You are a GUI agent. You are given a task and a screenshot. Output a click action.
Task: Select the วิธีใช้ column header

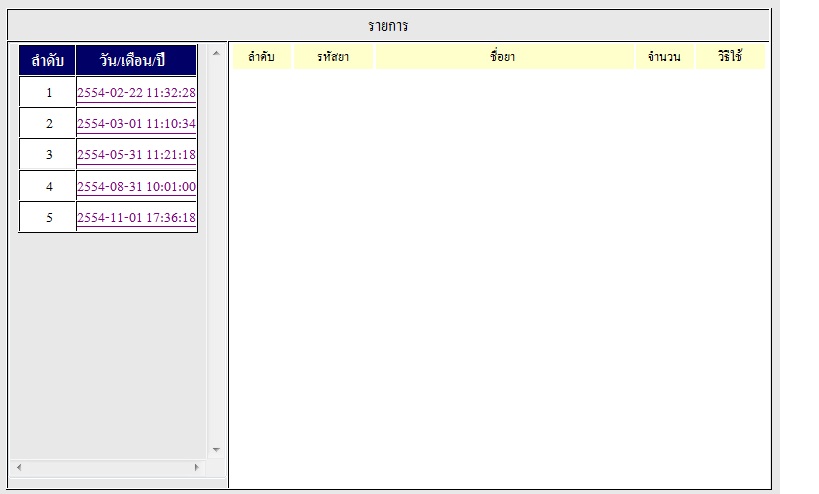[730, 56]
